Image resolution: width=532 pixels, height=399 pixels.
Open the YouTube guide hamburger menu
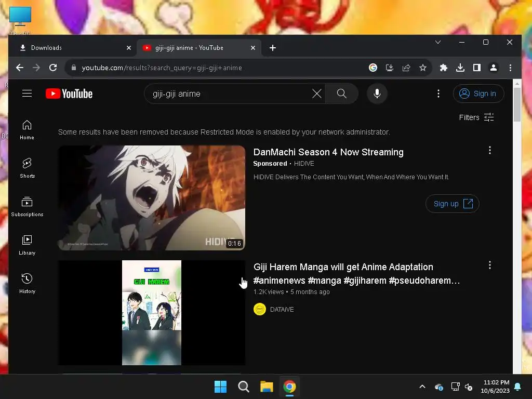pyautogui.click(x=27, y=94)
